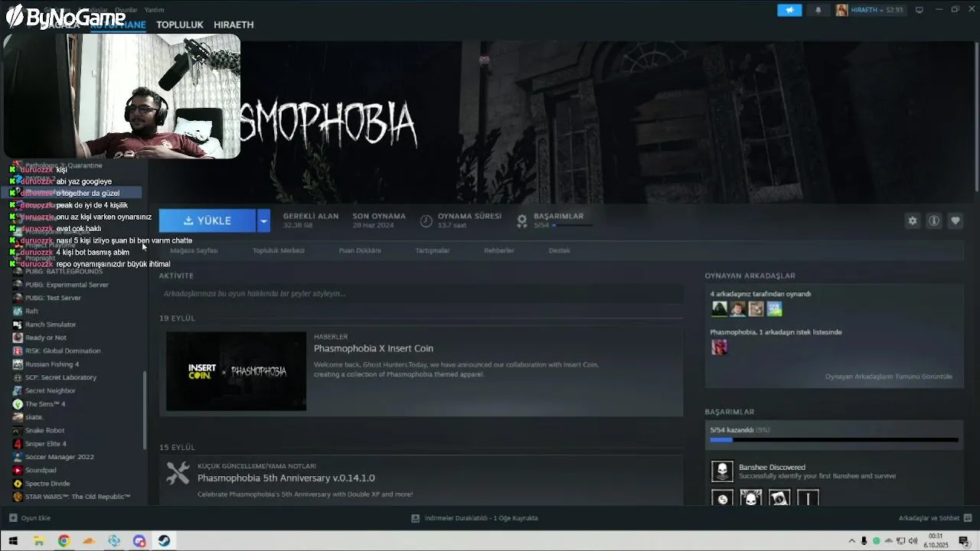Switch to Puan Dükkânı tab
This screenshot has height=551, width=980.
pyautogui.click(x=360, y=250)
